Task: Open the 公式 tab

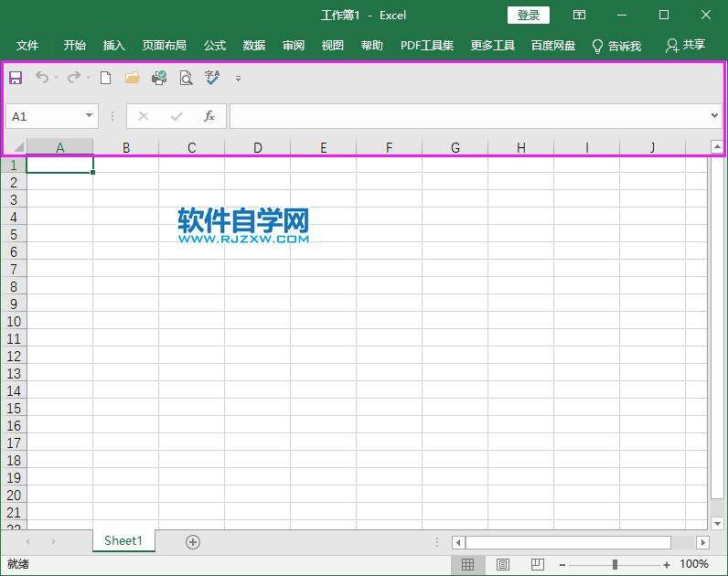Action: (x=215, y=46)
